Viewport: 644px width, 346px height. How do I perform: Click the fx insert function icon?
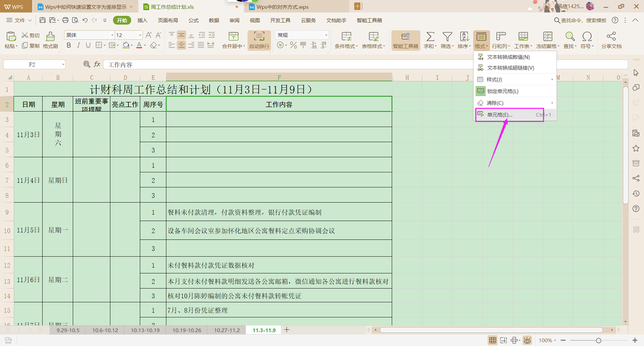97,64
